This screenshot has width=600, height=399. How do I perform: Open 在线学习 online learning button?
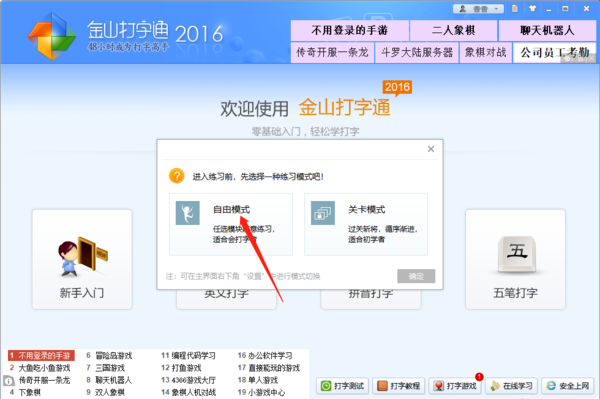point(511,386)
